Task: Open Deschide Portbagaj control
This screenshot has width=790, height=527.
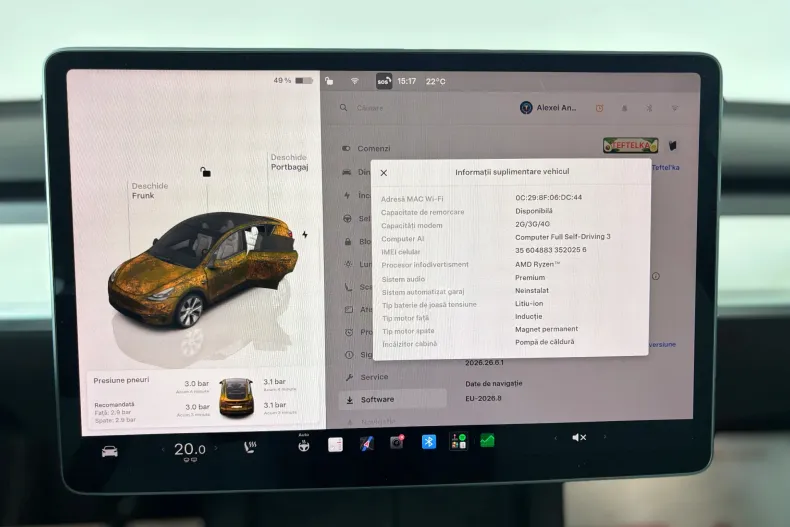Action: point(289,162)
